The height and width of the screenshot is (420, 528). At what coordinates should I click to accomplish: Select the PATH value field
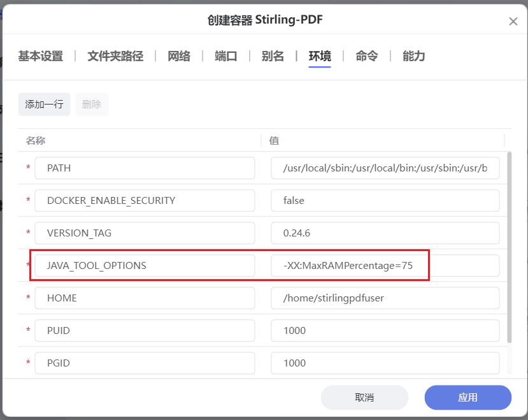pos(385,168)
